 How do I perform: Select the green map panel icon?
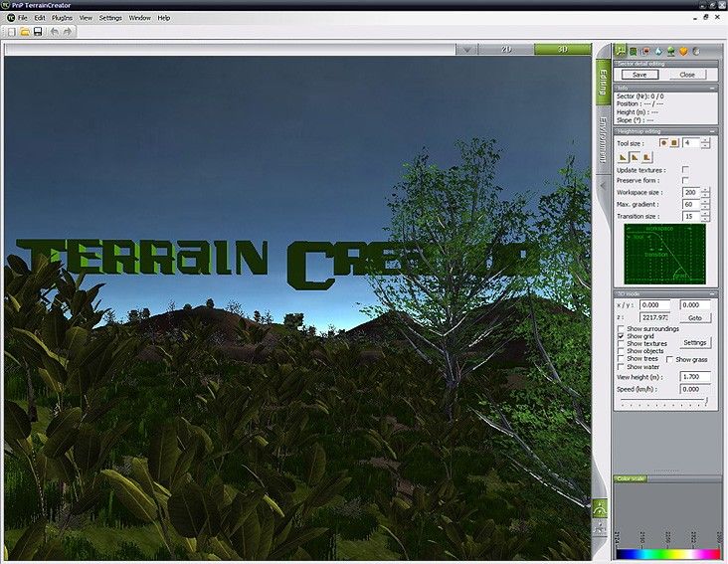pyautogui.click(x=633, y=52)
